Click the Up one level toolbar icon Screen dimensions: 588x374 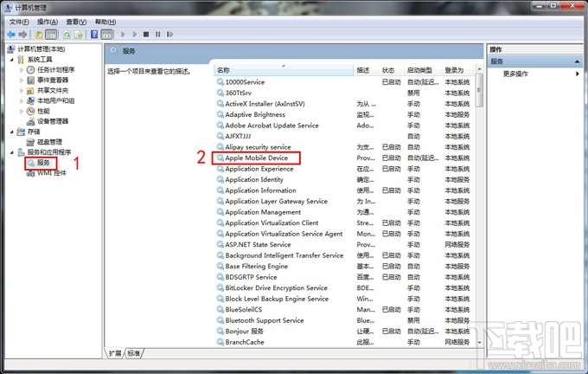tap(39, 35)
